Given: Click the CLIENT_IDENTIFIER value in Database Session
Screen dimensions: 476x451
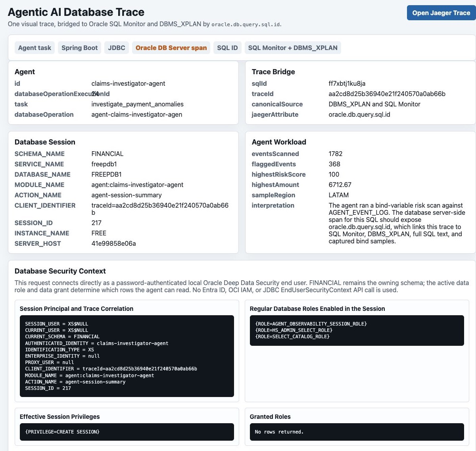Looking at the screenshot, I should (x=160, y=209).
